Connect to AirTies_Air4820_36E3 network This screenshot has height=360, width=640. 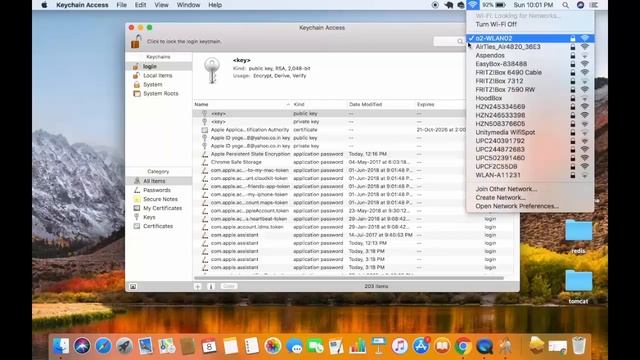tap(530, 47)
